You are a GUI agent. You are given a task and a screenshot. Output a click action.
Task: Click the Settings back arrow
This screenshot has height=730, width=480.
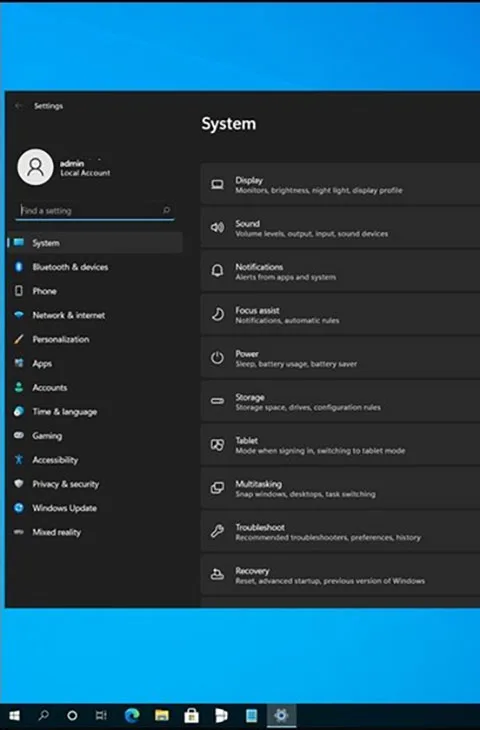[x=19, y=106]
